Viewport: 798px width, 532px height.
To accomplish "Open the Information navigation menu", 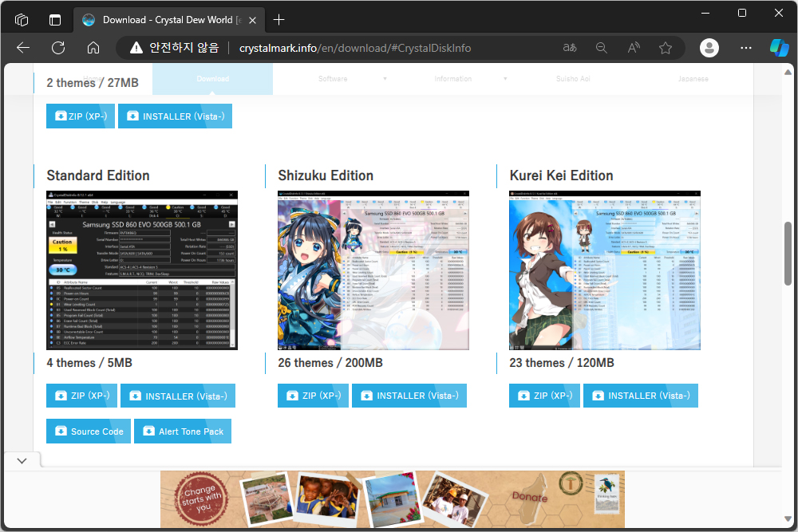I will click(x=453, y=79).
